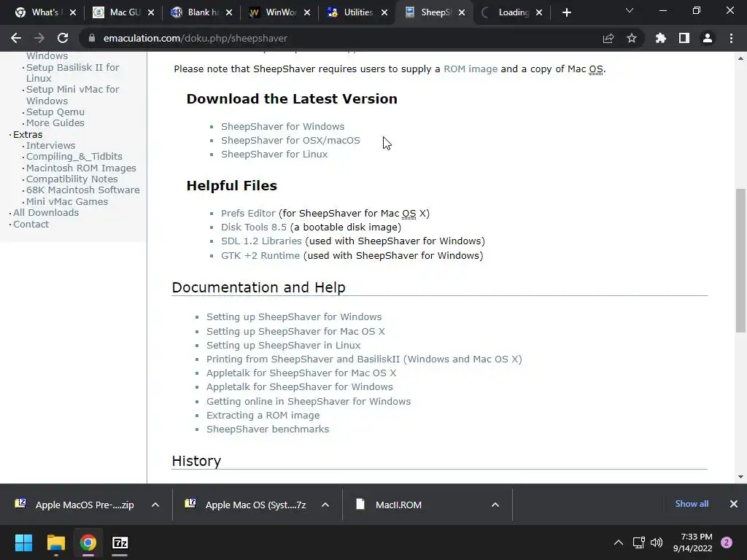Image resolution: width=747 pixels, height=560 pixels.
Task: Open Setting up SheepShaver for Windows
Action: point(294,316)
